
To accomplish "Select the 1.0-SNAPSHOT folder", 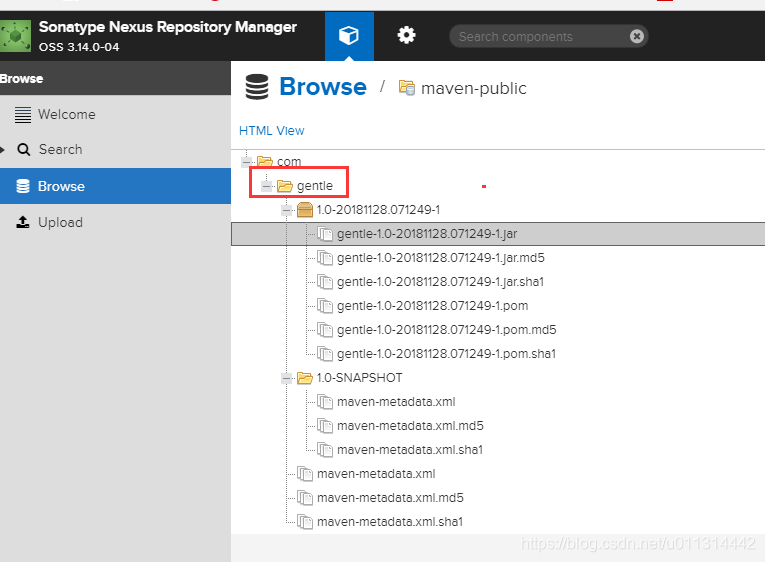I will [x=359, y=378].
